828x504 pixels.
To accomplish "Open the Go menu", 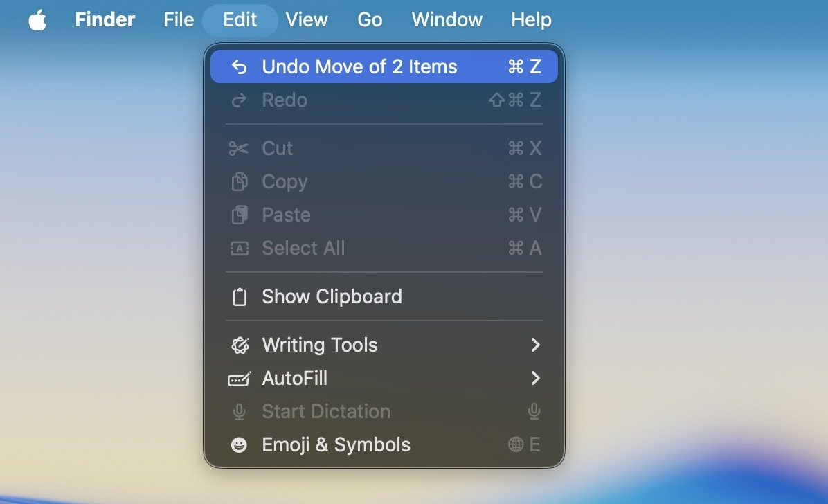I will (369, 19).
